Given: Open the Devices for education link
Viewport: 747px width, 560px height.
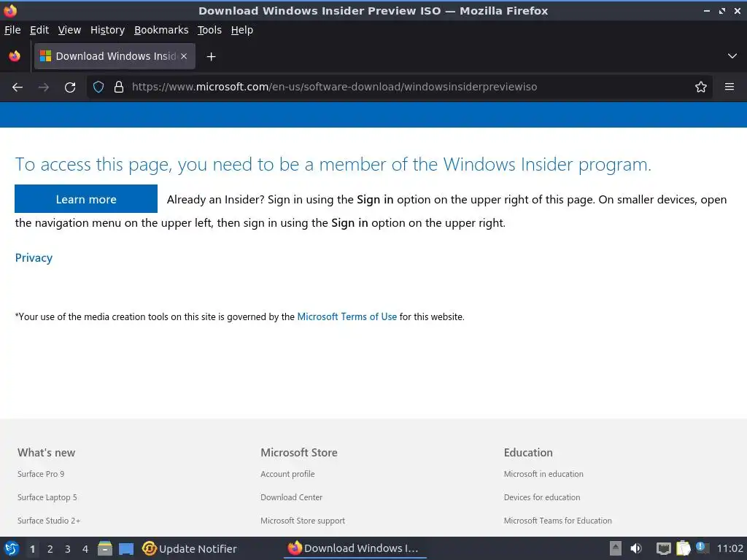Looking at the screenshot, I should [x=542, y=497].
